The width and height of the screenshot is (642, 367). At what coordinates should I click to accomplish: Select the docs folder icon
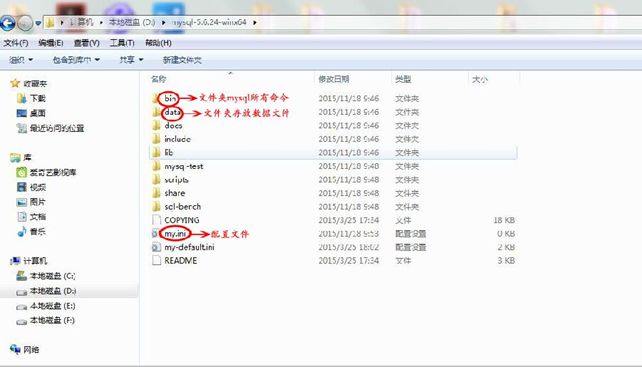coord(156,125)
